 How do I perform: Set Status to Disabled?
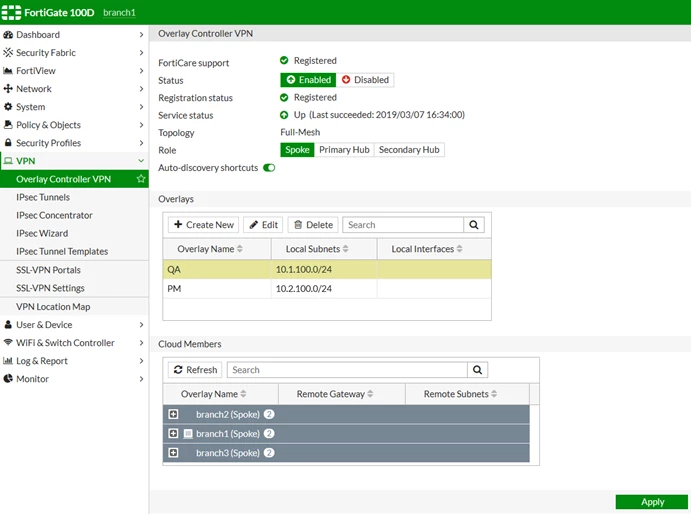pyautogui.click(x=365, y=80)
